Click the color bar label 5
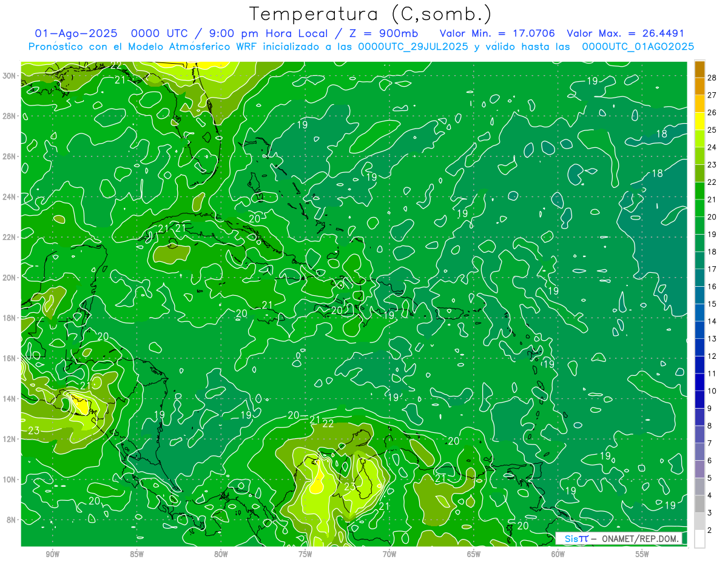728x562 pixels. coord(710,478)
